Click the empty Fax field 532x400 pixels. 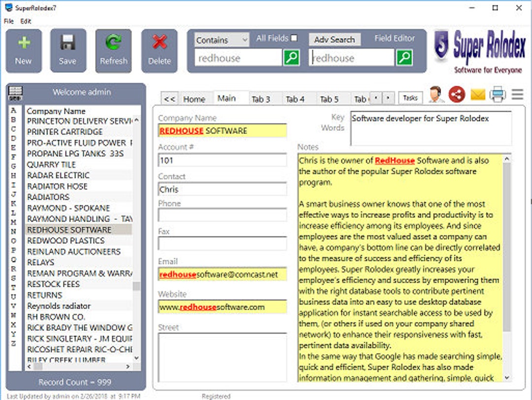coord(222,244)
